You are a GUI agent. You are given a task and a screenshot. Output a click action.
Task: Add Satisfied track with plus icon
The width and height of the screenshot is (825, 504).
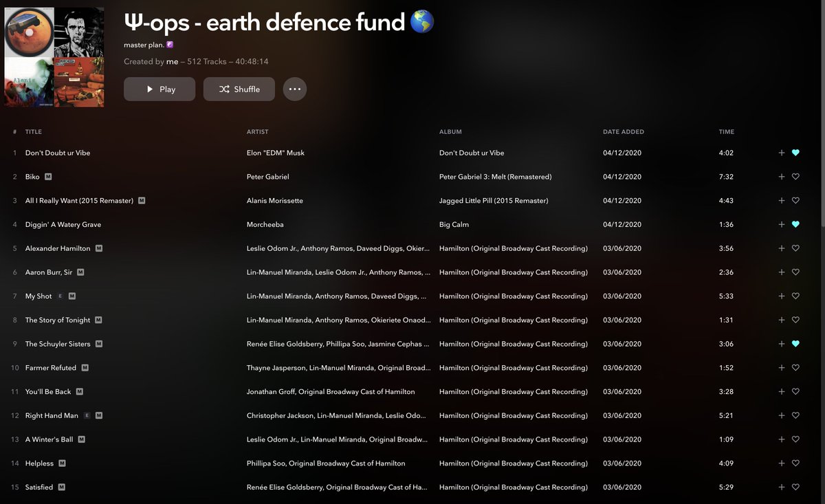point(782,487)
